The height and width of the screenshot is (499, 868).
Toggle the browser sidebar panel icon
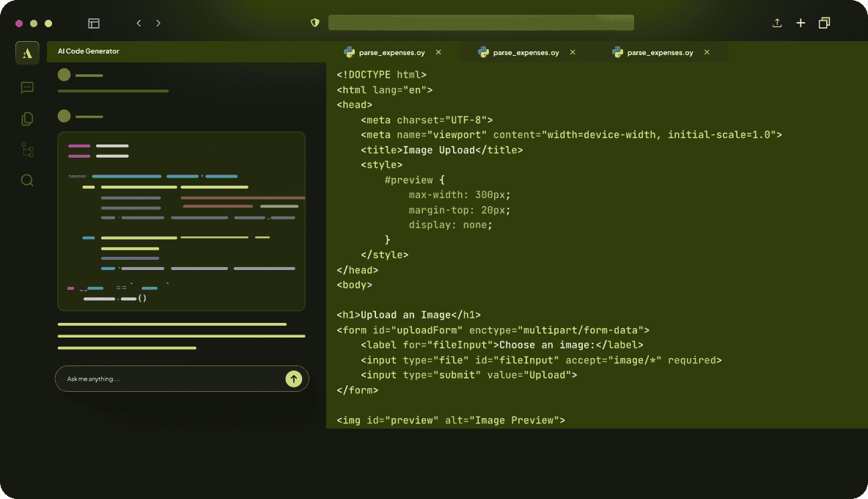(94, 23)
